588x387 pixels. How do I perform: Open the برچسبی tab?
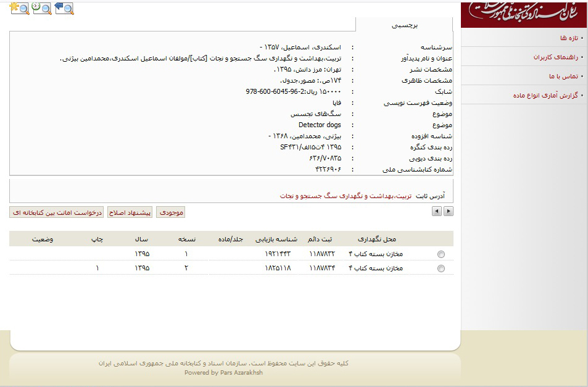(x=404, y=25)
